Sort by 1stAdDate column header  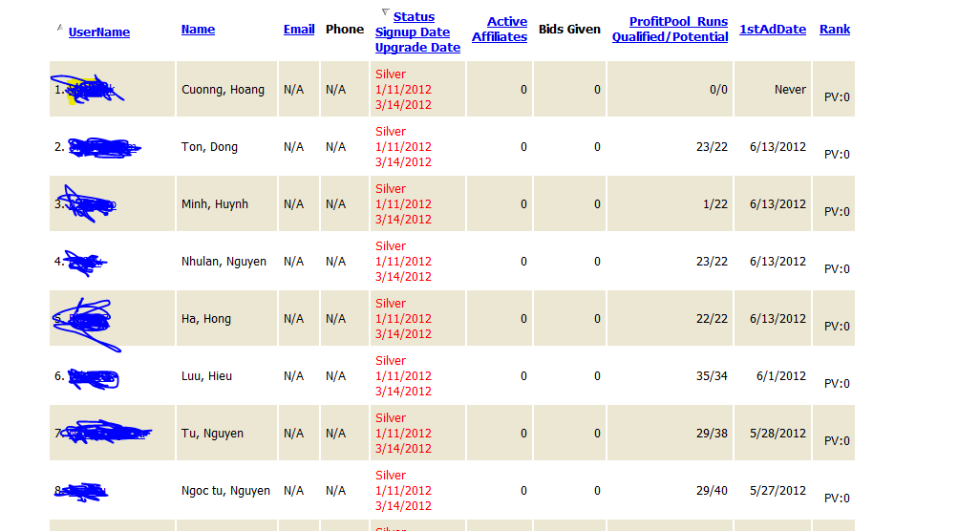pyautogui.click(x=773, y=30)
